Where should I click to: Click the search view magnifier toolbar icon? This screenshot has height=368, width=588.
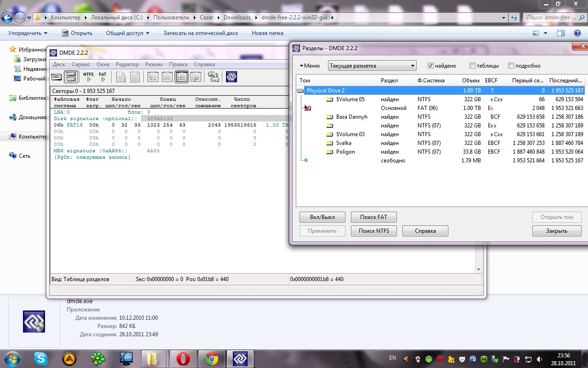196,77
